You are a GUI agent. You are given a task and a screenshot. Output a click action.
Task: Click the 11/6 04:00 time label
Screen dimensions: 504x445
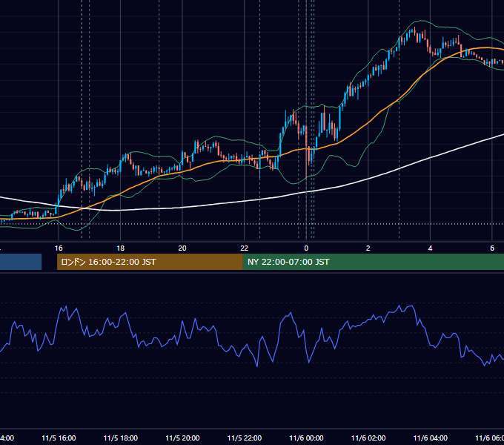click(431, 438)
